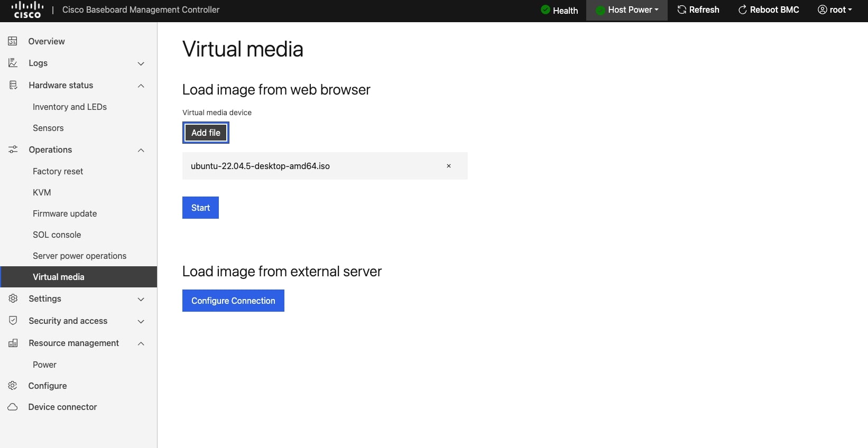Viewport: 868px width, 448px height.
Task: Click the Operations sliders icon
Action: point(13,150)
